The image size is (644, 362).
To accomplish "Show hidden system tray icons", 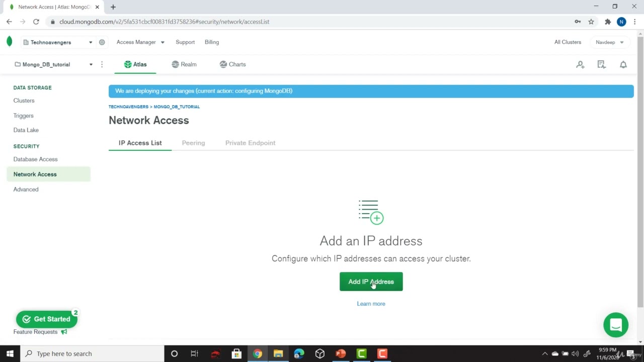I will (544, 353).
